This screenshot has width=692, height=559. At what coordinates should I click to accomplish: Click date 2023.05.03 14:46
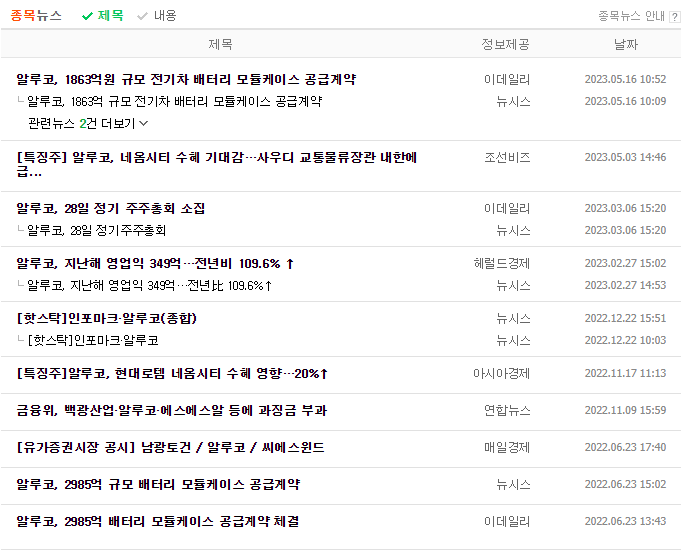[x=625, y=158]
